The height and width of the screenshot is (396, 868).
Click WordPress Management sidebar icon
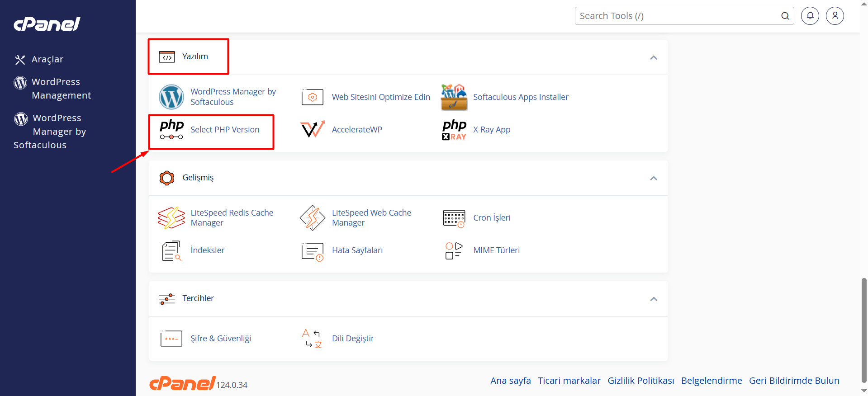20,82
